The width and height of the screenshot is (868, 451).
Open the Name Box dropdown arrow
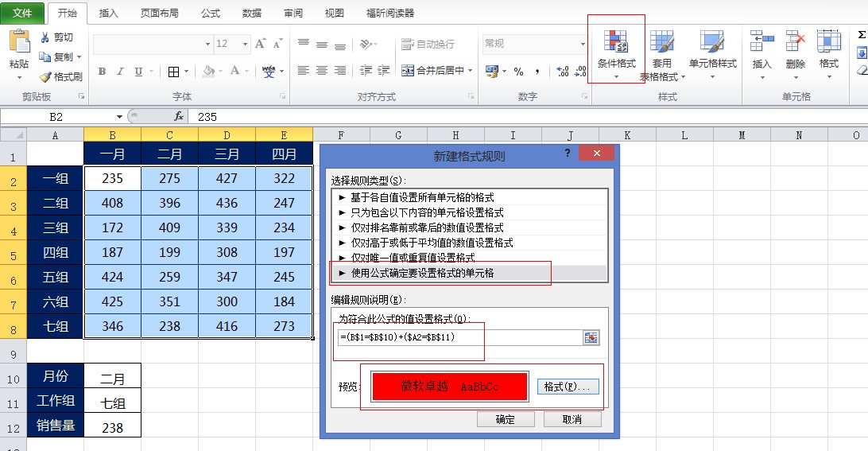tap(119, 117)
